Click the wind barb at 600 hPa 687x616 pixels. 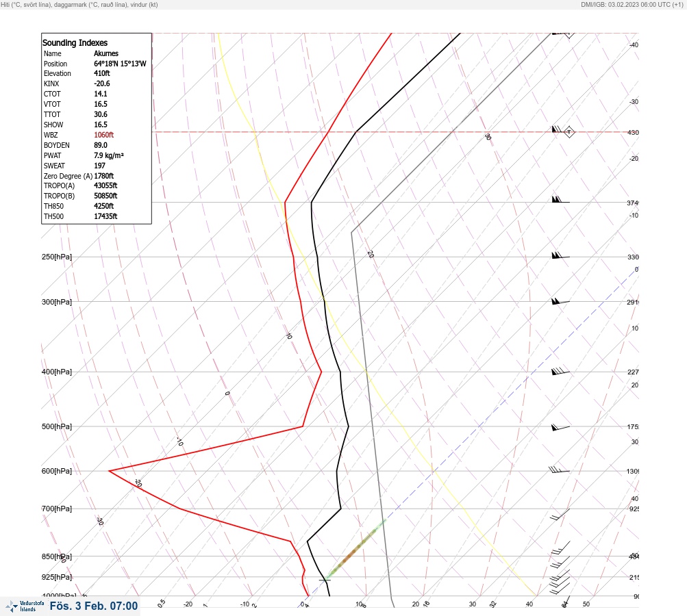click(559, 470)
